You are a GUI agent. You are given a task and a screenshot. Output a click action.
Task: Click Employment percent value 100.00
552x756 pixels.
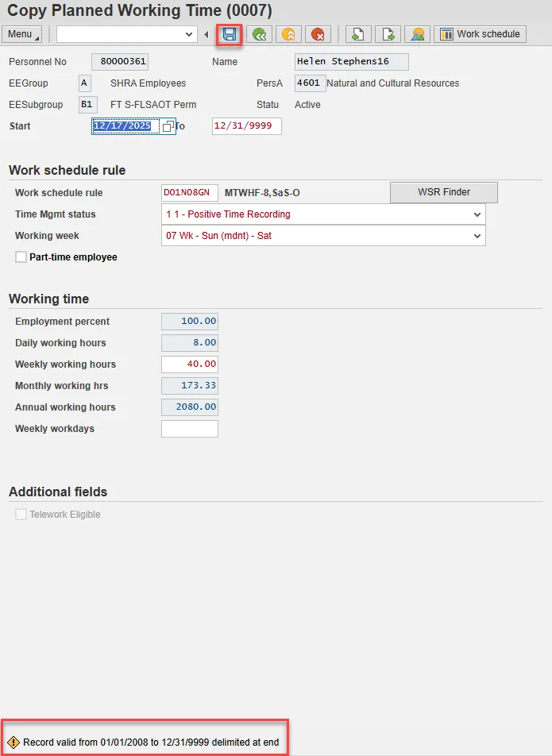tap(190, 321)
